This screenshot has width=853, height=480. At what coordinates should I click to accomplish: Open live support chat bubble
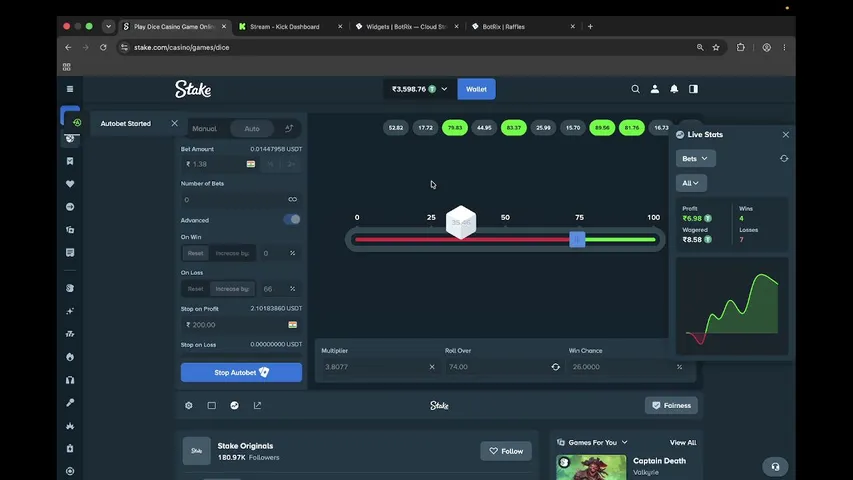775,466
